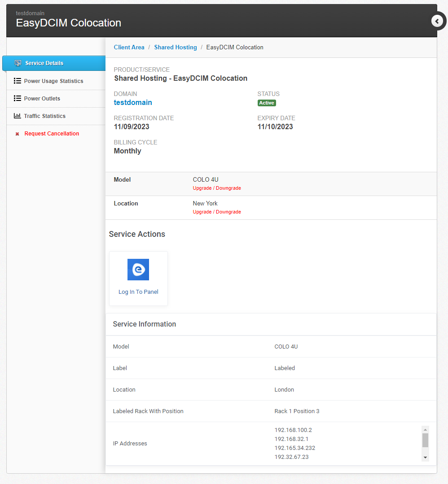Click Upgrade / Downgrade under Location New York
448x484 pixels.
coord(217,212)
